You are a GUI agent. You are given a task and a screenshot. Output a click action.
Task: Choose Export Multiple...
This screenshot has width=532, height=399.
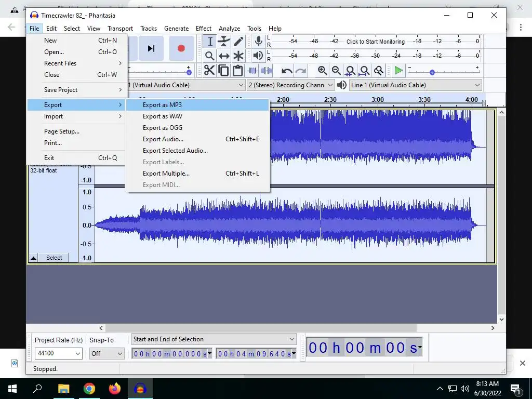click(198, 174)
